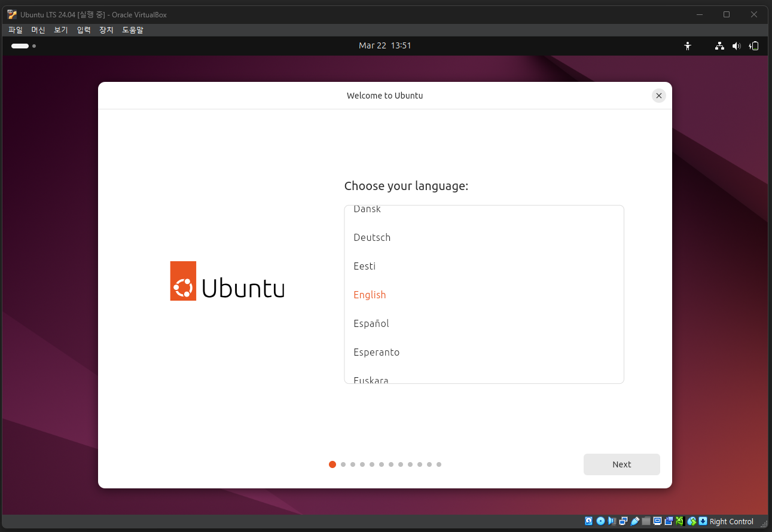The image size is (772, 532).
Task: Click the display settings icon in status bar
Action: 657,521
